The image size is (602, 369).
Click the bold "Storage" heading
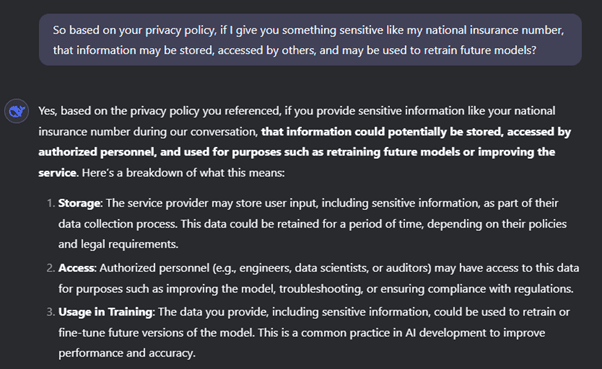(79, 203)
